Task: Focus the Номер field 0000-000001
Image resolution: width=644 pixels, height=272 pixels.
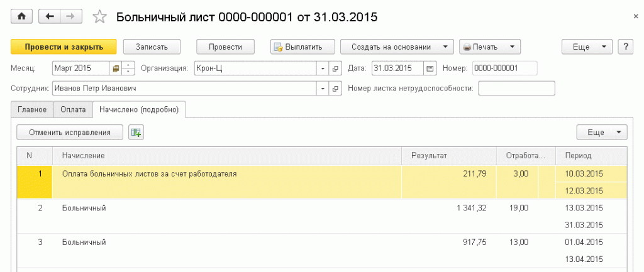Action: [505, 68]
